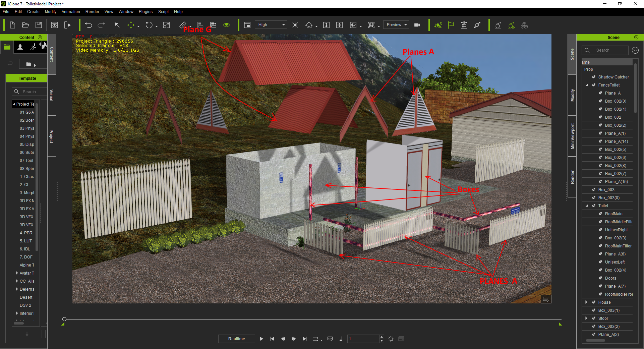This screenshot has width=644, height=349.
Task: Click the sun light toolbar icon
Action: coord(295,25)
